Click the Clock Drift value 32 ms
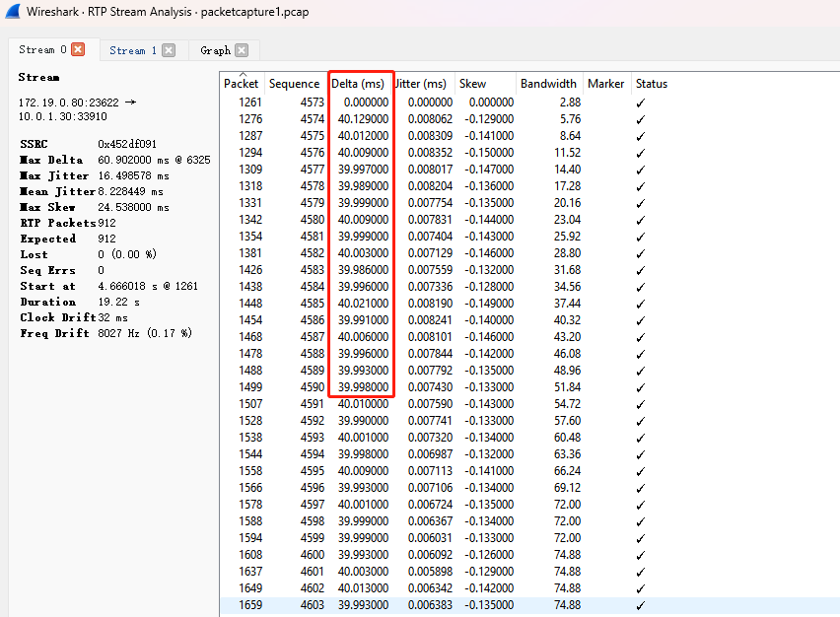This screenshot has height=617, width=840. [x=113, y=317]
